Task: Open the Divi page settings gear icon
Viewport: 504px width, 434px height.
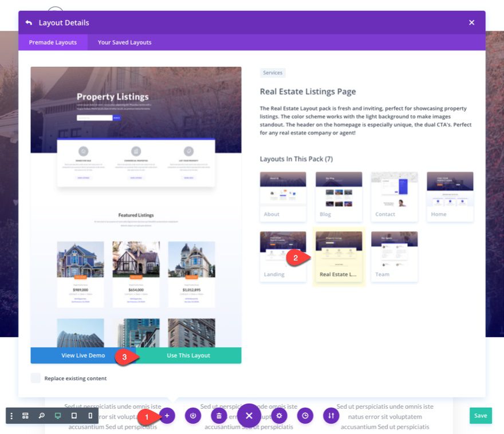Action: point(279,416)
